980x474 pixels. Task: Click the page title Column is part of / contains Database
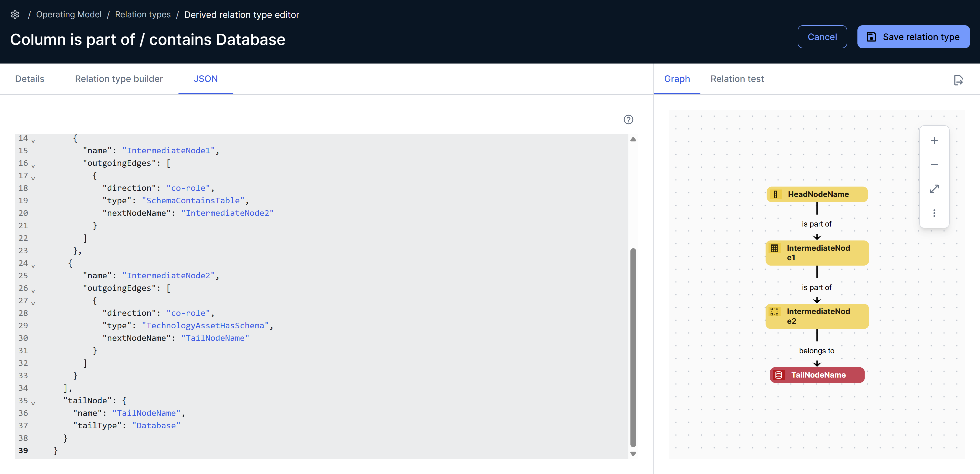click(148, 40)
